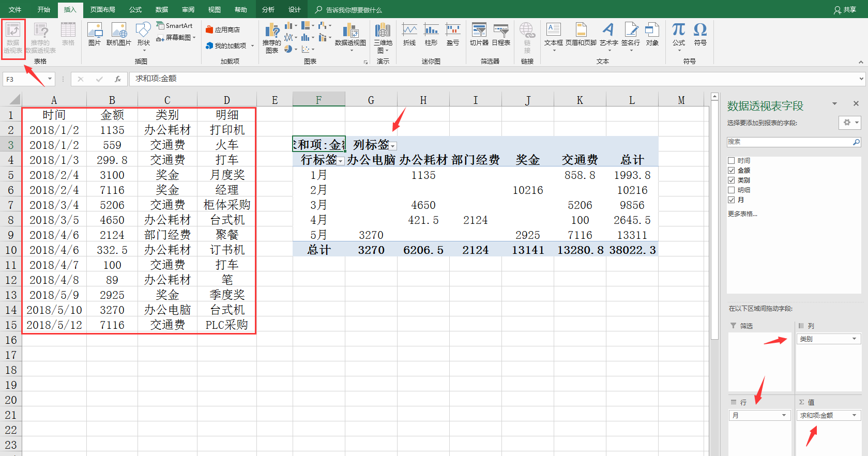Click the Insert Function fx button
The height and width of the screenshot is (456, 868).
click(118, 79)
